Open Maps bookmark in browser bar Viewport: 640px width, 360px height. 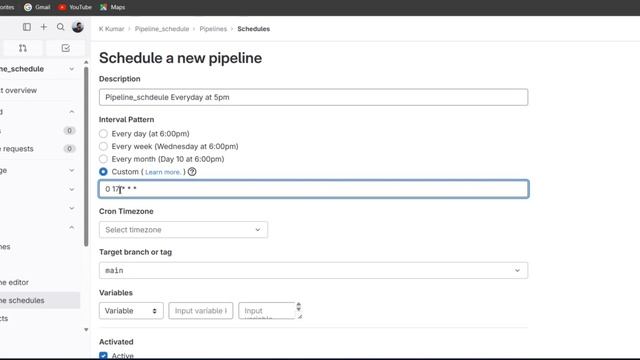(113, 7)
